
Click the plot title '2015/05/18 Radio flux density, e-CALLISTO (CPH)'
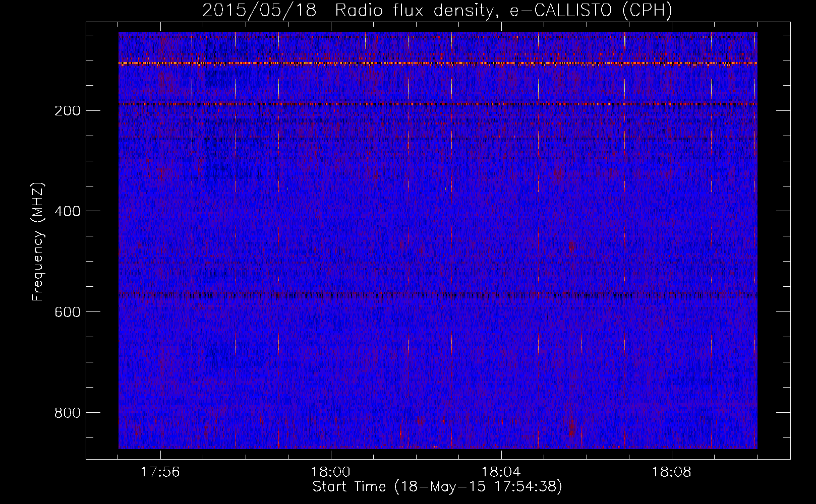tap(437, 11)
